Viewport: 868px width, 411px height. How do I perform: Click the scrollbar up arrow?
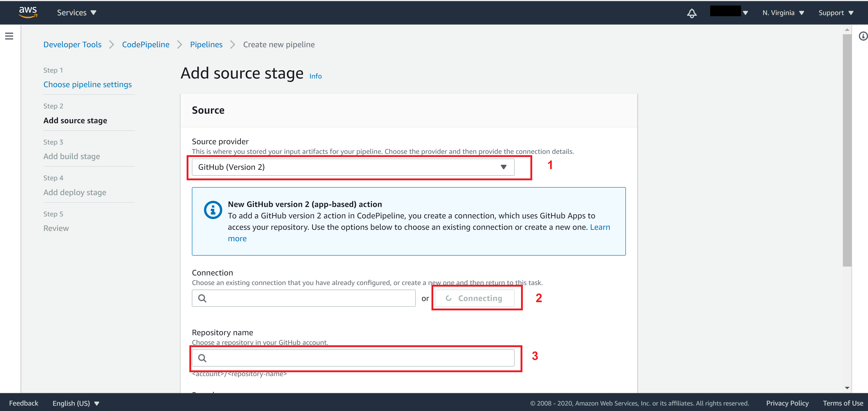click(x=847, y=30)
